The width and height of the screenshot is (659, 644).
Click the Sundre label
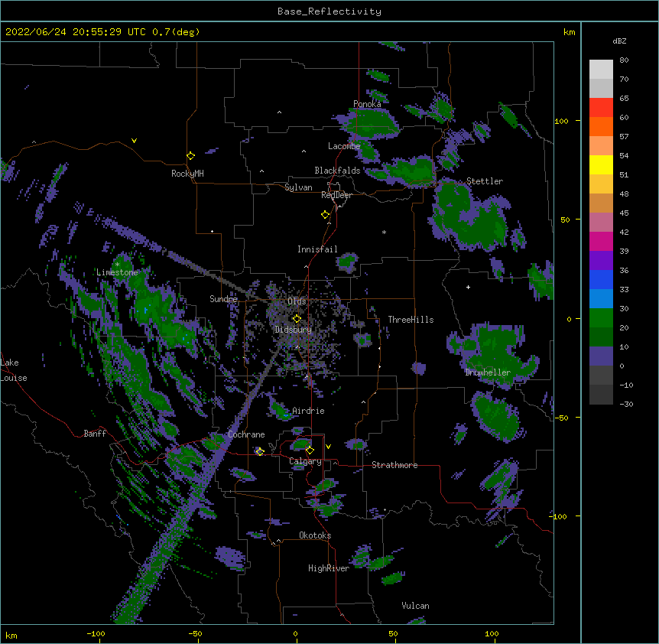[x=223, y=299]
